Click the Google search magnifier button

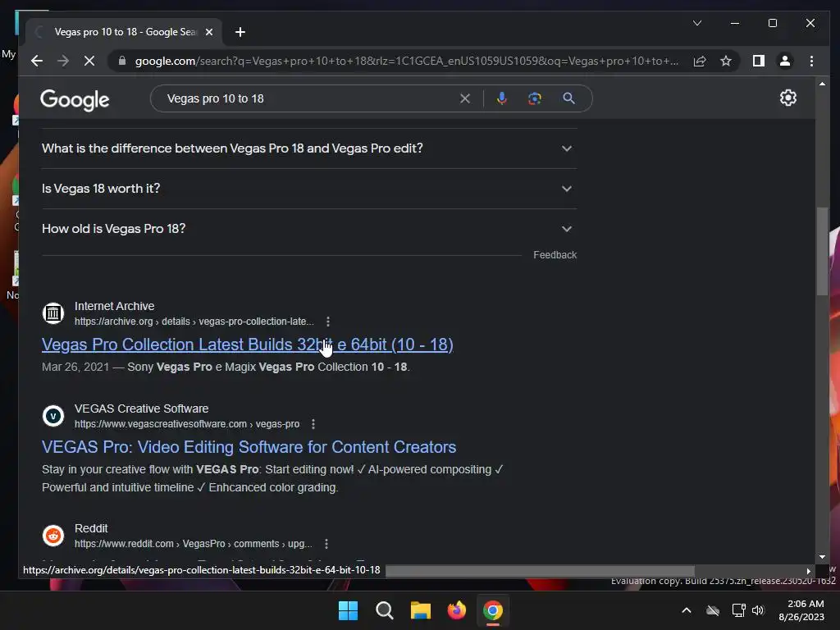pyautogui.click(x=569, y=98)
